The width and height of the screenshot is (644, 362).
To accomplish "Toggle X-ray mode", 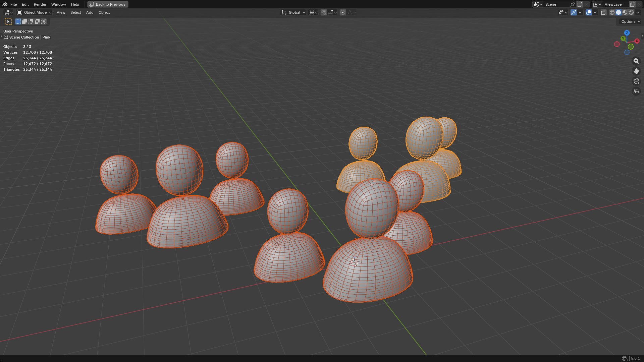I will point(604,12).
